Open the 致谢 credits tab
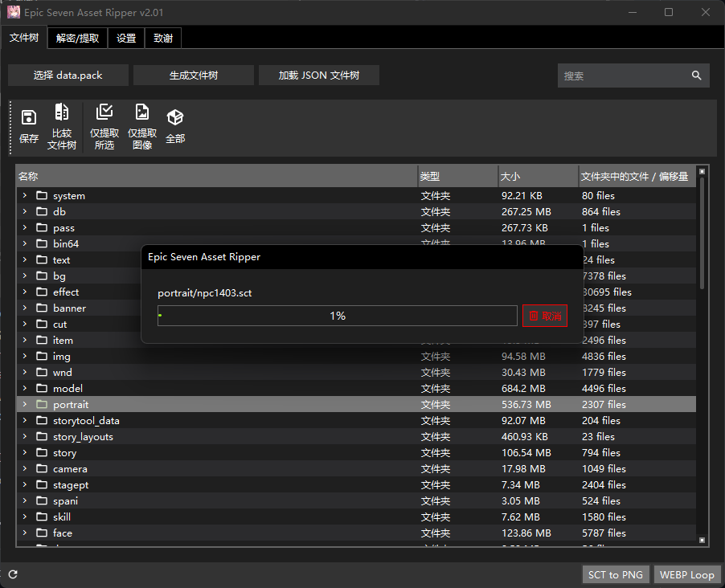Image resolution: width=725 pixels, height=588 pixels. tap(163, 39)
